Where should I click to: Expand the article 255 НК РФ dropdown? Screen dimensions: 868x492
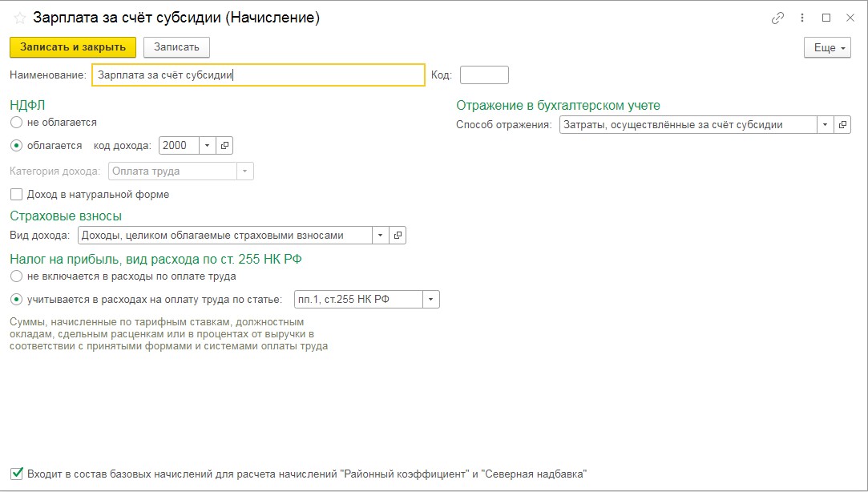(431, 299)
